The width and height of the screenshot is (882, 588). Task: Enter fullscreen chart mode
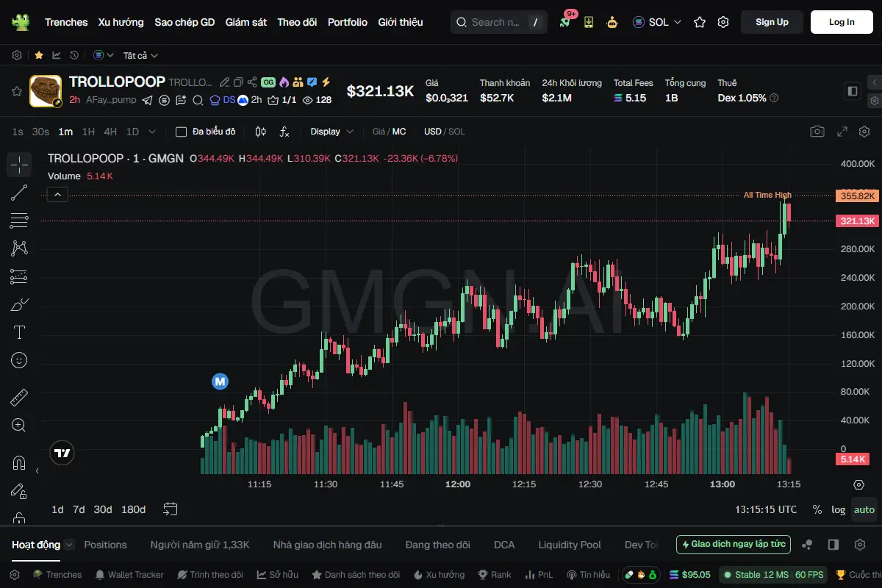pos(842,132)
